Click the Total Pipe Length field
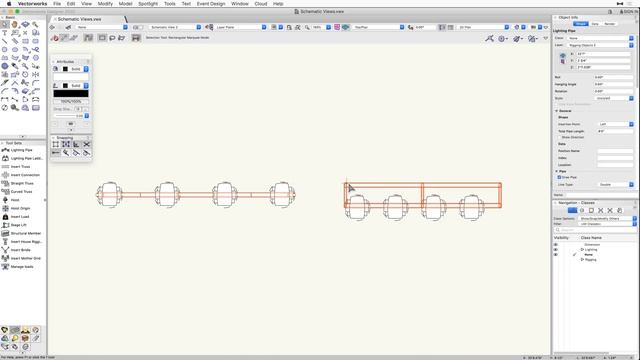 click(615, 131)
